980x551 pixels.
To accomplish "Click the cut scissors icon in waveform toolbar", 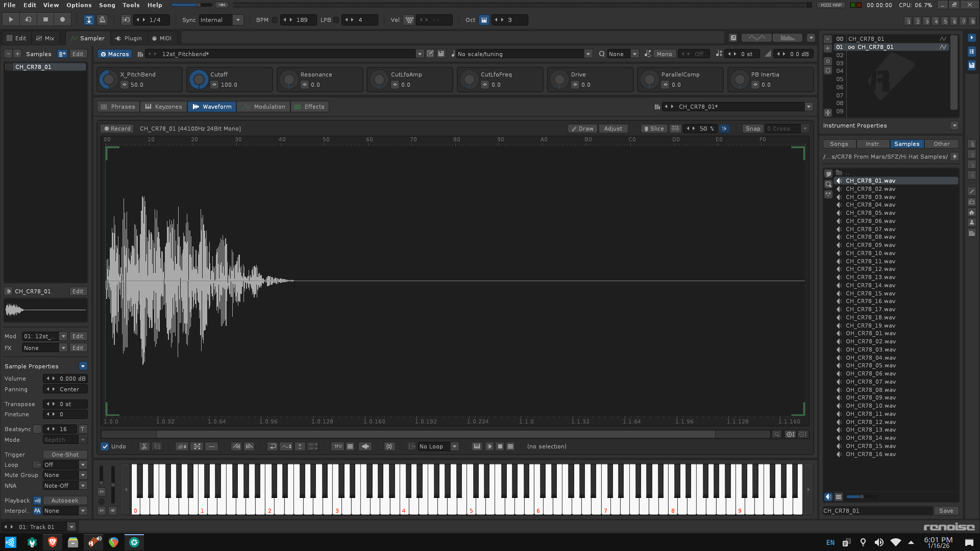I will tap(144, 446).
